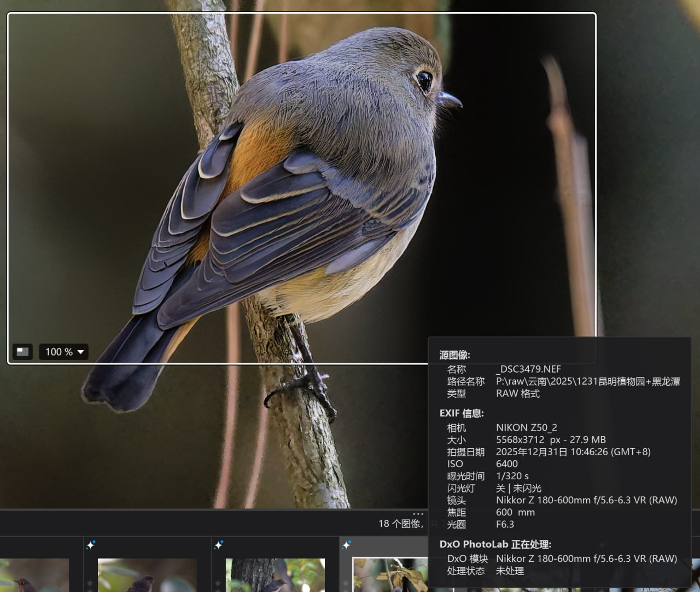Click the loupe window position icon
Screen dimensions: 700x592
[x=22, y=352]
